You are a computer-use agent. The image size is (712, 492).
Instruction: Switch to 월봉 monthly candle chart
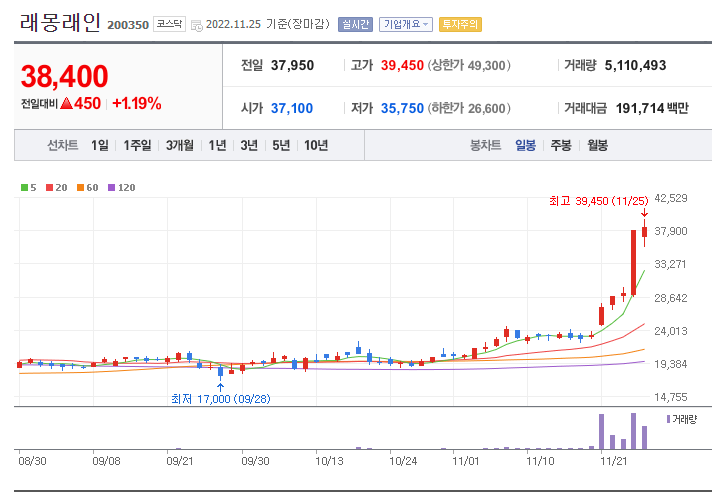pyautogui.click(x=597, y=145)
